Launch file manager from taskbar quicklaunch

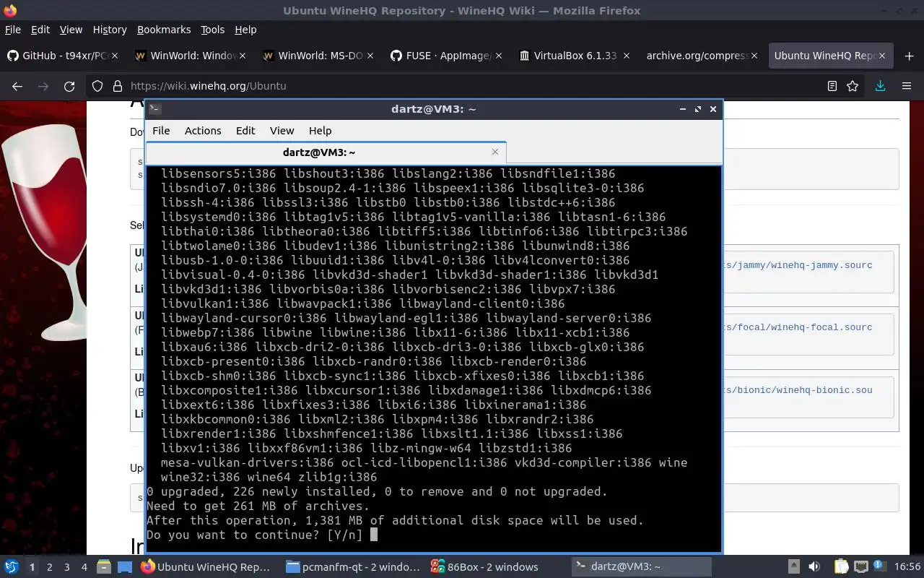pyautogui.click(x=103, y=567)
